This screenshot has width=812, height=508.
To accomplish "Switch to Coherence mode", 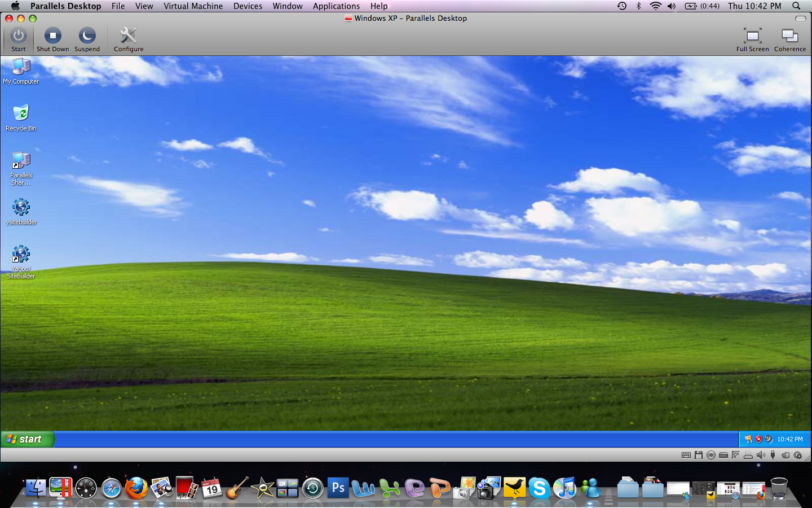I will click(789, 40).
